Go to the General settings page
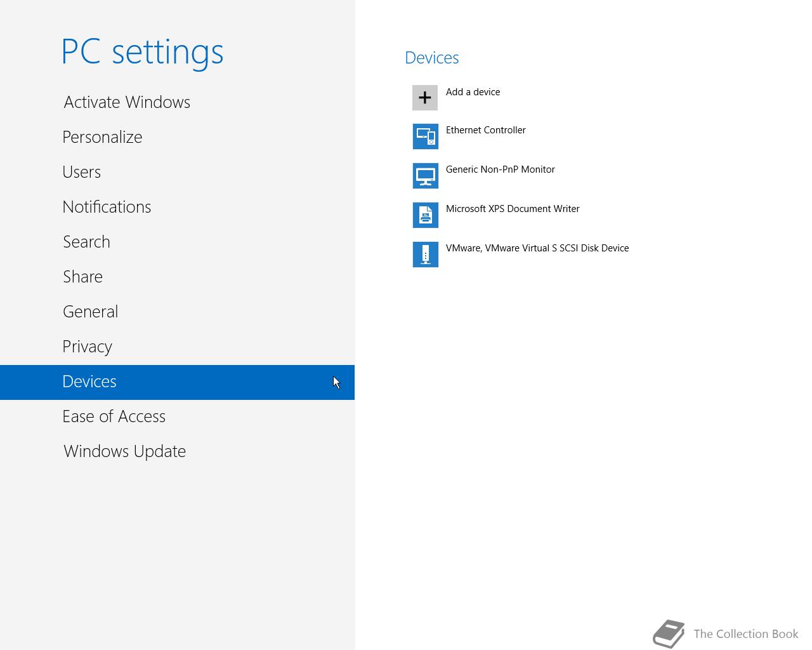812x650 pixels. click(x=177, y=312)
